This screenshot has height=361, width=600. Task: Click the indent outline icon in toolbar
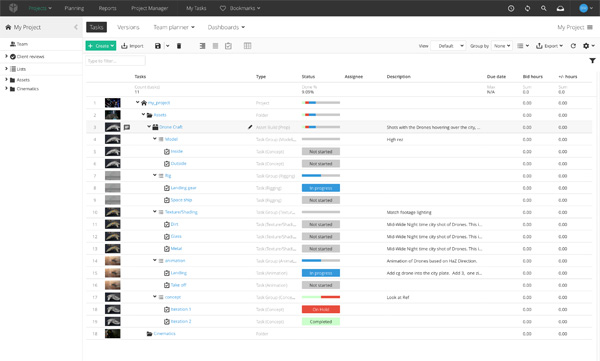coord(202,46)
